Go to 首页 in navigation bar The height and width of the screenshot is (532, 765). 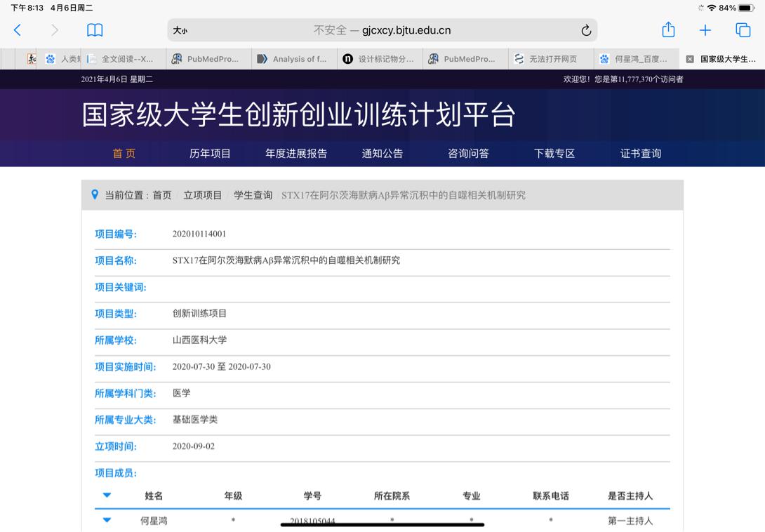pyautogui.click(x=124, y=153)
